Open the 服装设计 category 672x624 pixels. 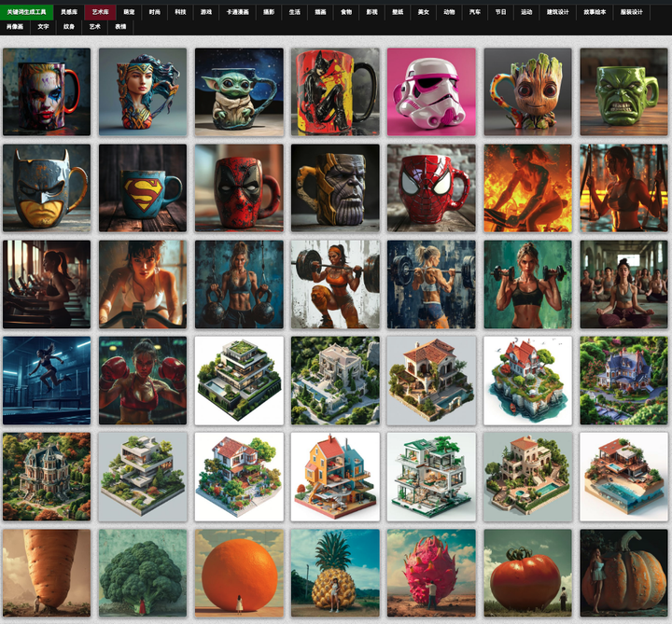(631, 12)
